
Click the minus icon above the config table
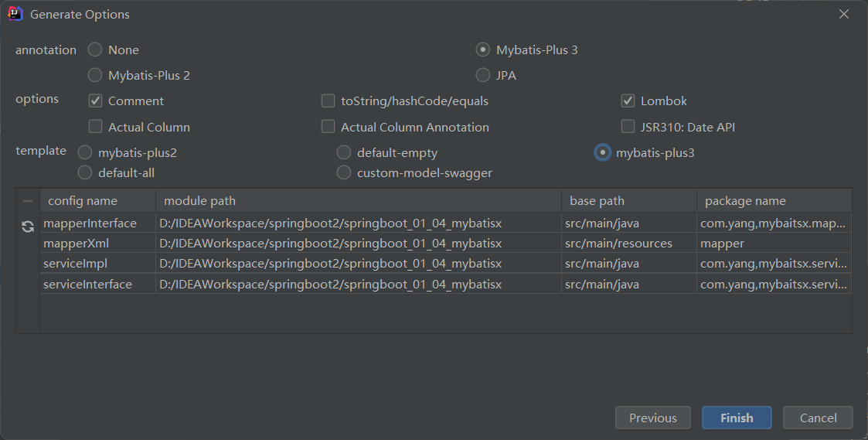tap(28, 201)
